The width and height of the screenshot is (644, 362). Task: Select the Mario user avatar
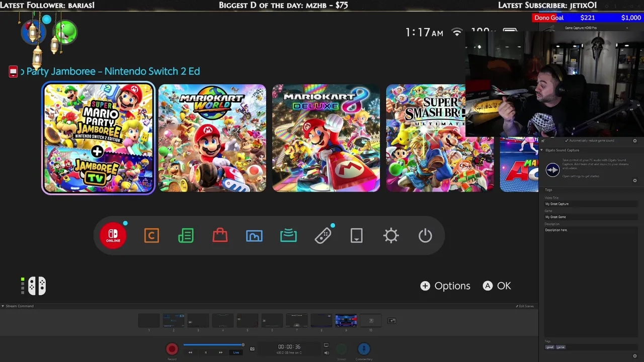pos(33,32)
